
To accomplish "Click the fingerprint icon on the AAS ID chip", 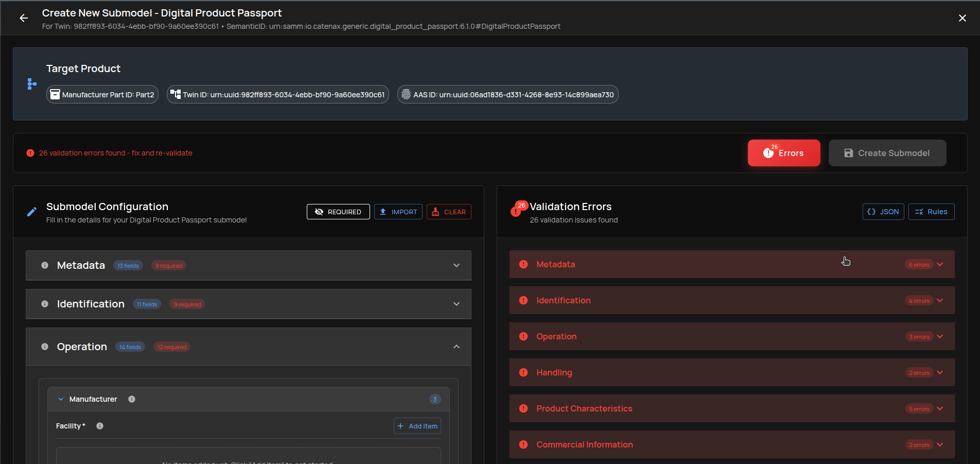I will (406, 94).
